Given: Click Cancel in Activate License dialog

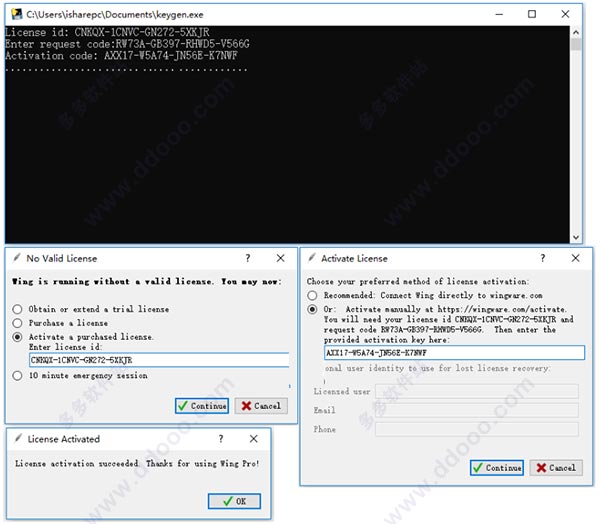Looking at the screenshot, I should 556,468.
